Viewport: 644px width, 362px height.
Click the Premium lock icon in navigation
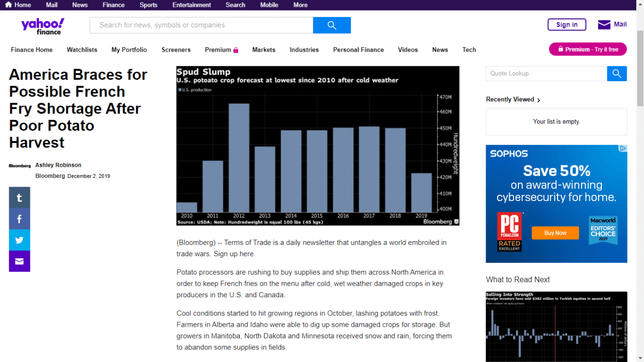[x=236, y=50]
